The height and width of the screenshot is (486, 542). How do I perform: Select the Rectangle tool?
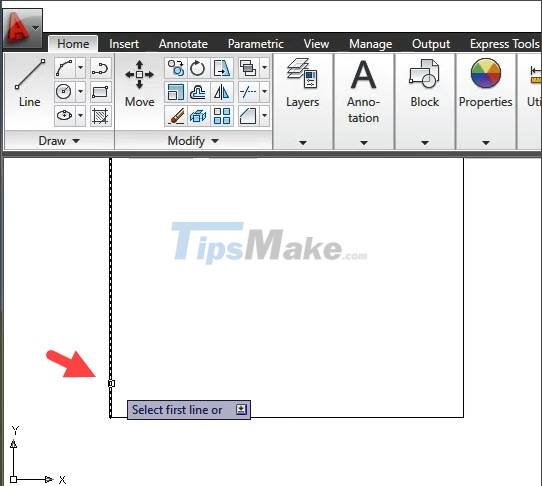click(x=101, y=92)
